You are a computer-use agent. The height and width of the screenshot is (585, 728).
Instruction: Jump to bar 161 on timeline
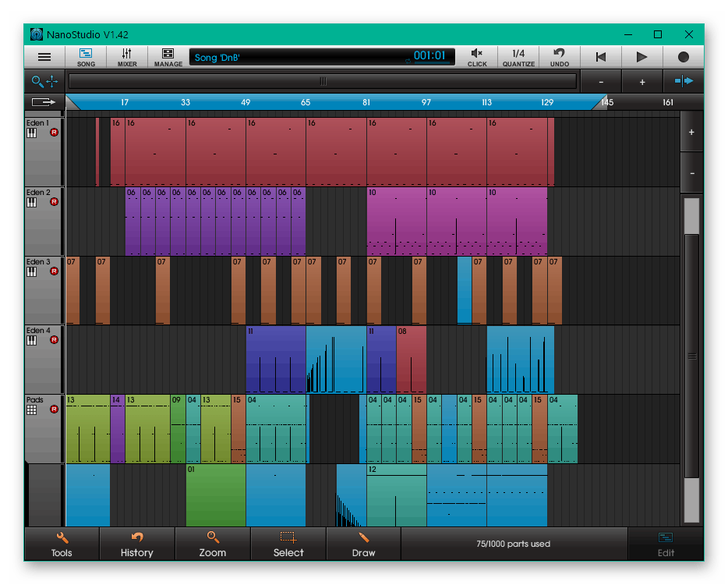[668, 102]
